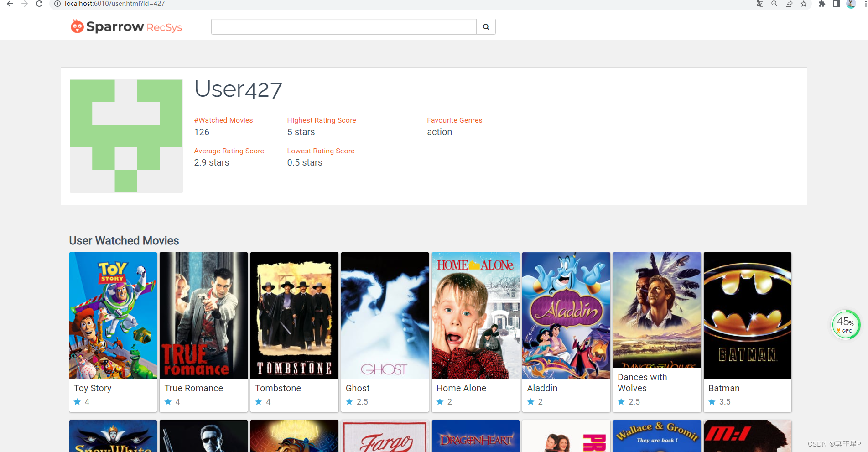This screenshot has width=868, height=452.
Task: Open the Fargo poster in second row
Action: pyautogui.click(x=385, y=436)
